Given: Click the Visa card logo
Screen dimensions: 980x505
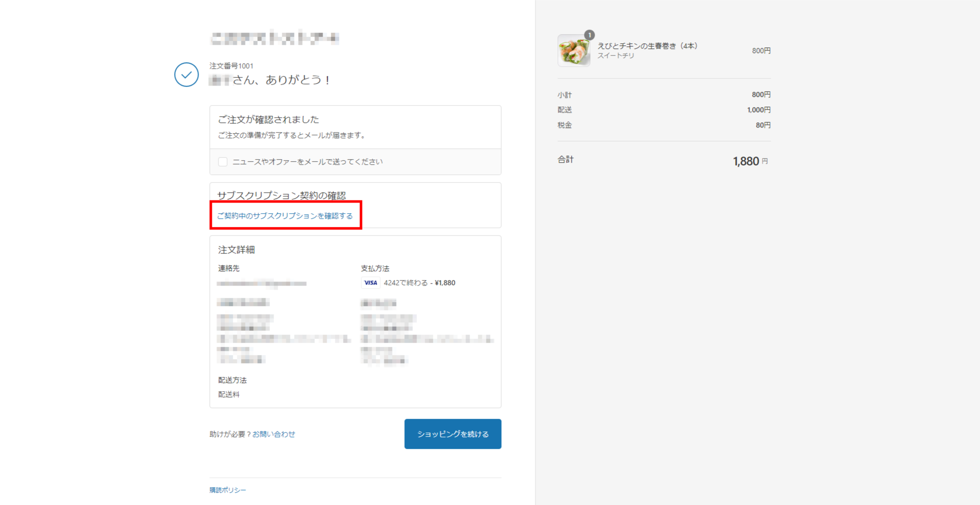Looking at the screenshot, I should (371, 283).
